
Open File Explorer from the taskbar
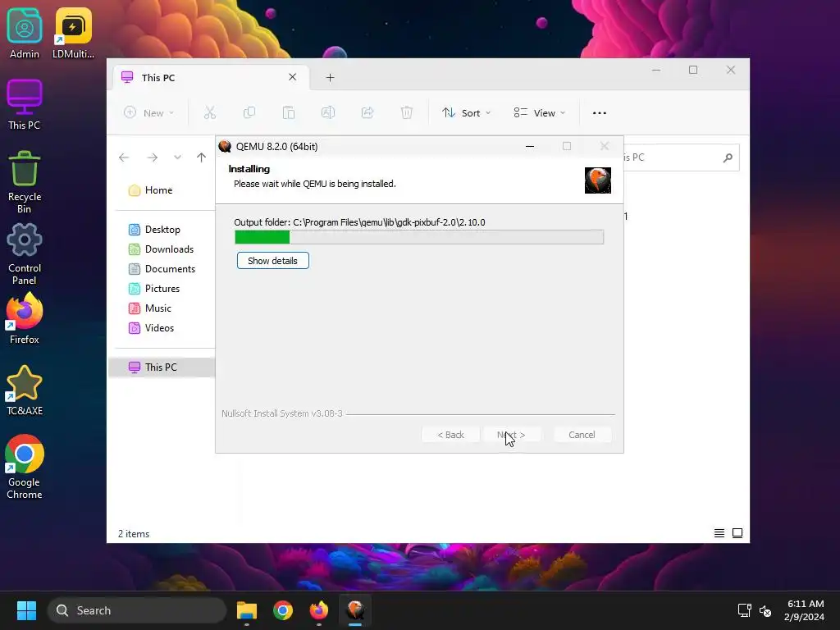point(247,610)
